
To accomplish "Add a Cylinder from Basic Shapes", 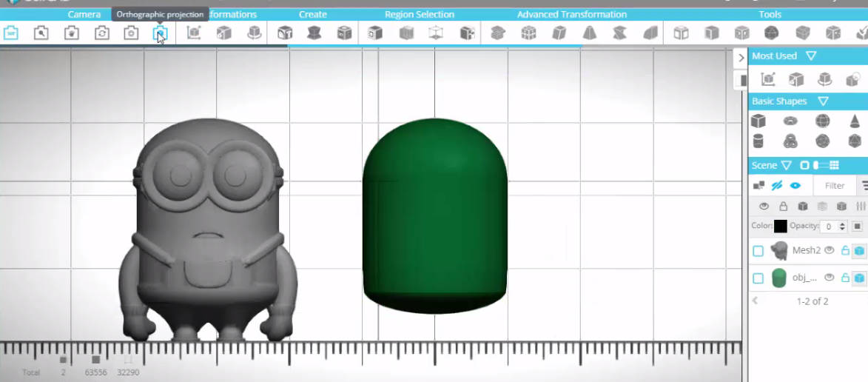I will pos(758,141).
